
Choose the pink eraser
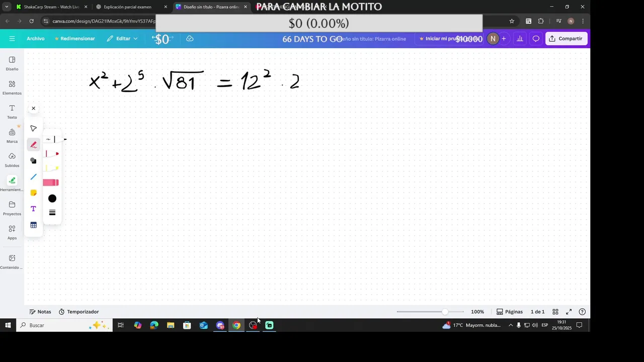pyautogui.click(x=51, y=183)
